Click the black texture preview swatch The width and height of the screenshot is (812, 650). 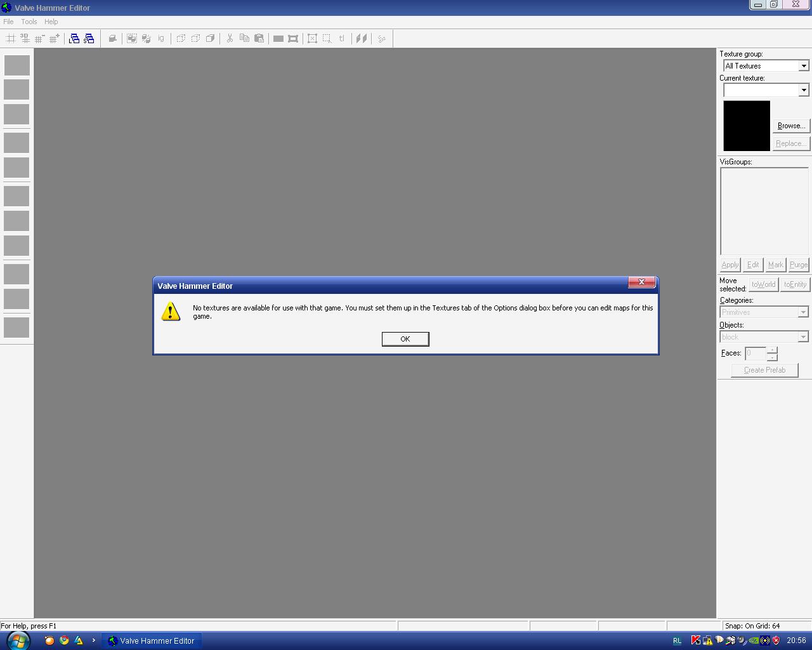(747, 126)
